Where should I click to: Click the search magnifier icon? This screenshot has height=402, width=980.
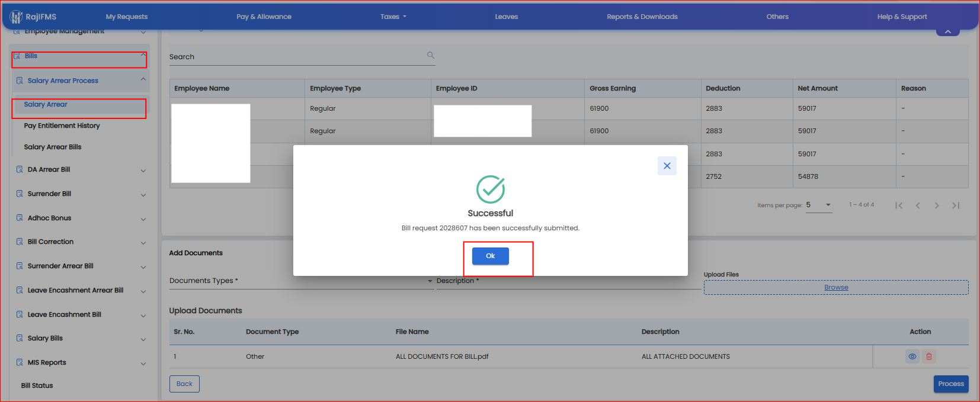(x=431, y=55)
